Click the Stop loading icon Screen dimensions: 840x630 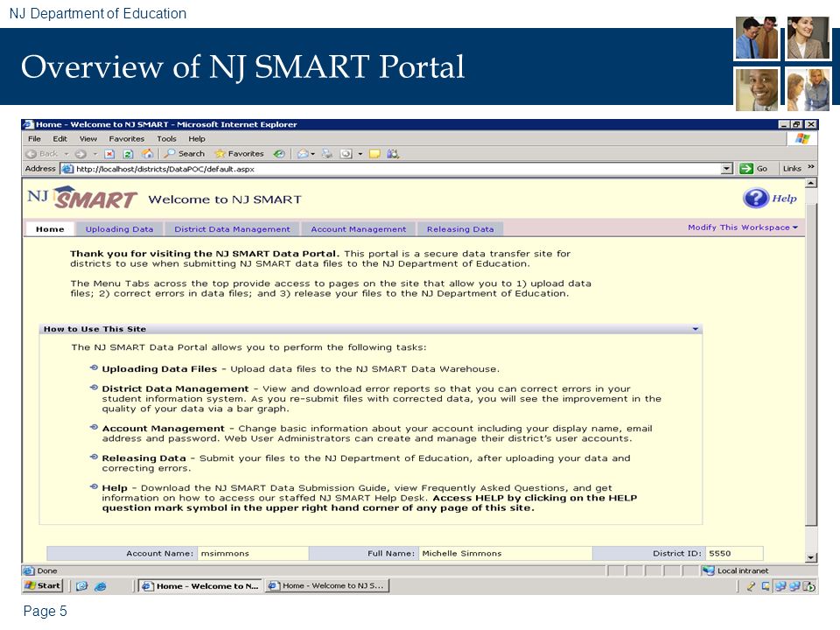(x=109, y=154)
